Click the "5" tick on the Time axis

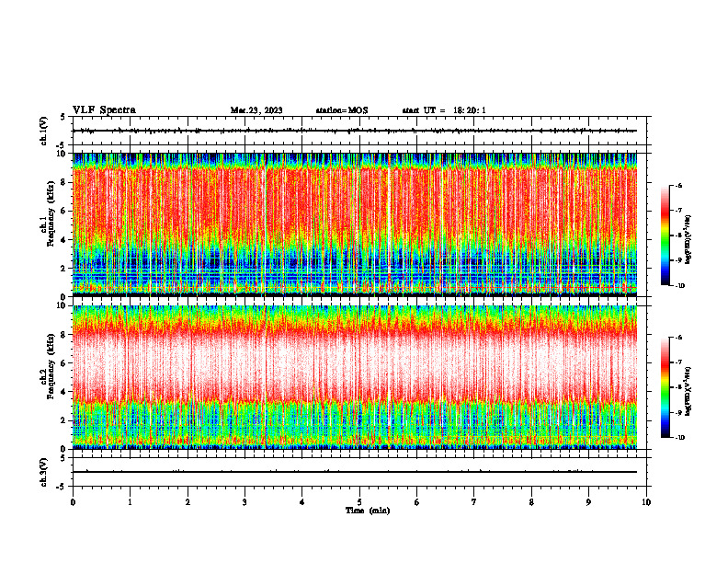(359, 502)
